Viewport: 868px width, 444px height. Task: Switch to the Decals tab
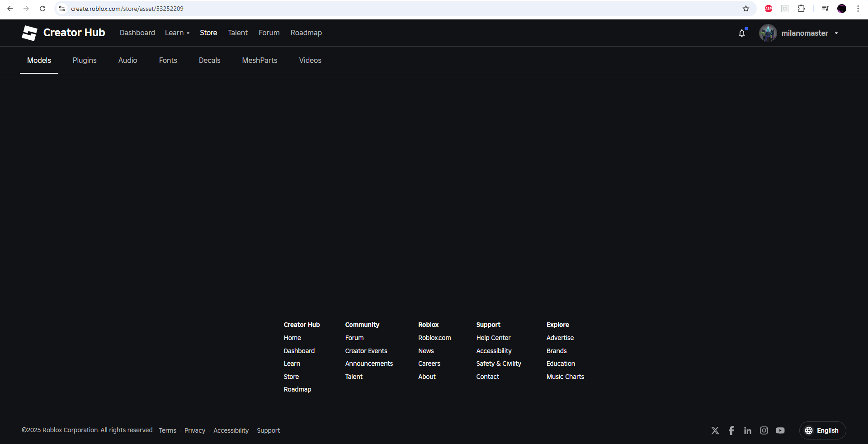[210, 60]
